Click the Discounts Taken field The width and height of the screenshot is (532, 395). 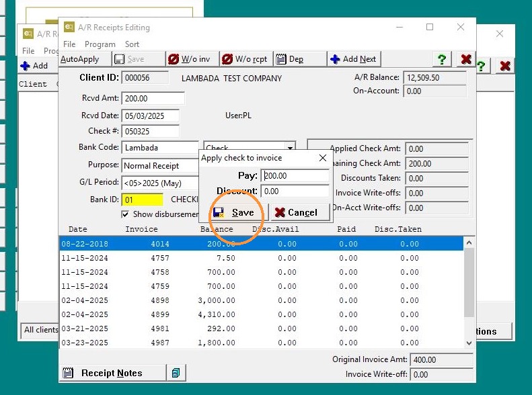(x=437, y=178)
